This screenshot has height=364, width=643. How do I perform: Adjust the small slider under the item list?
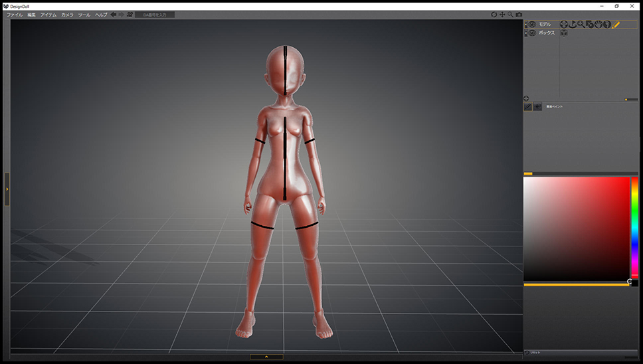[630, 99]
